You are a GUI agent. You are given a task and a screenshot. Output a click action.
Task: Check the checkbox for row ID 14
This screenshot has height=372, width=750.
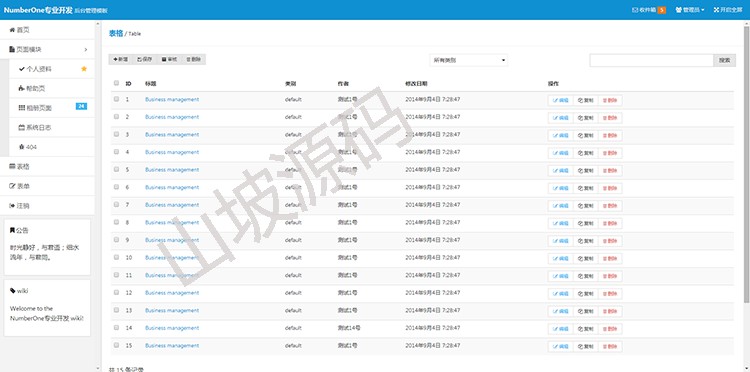click(116, 328)
